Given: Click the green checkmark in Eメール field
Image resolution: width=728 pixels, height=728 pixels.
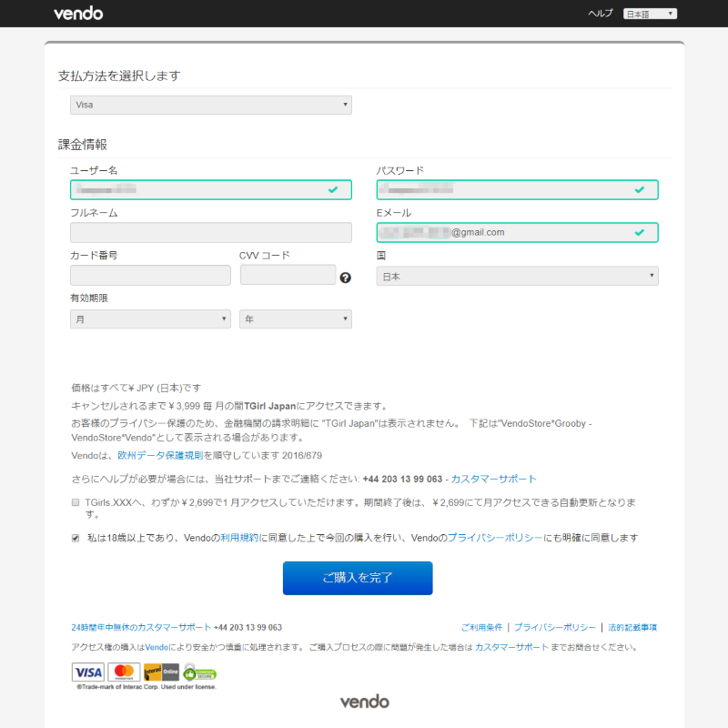Looking at the screenshot, I should 640,232.
